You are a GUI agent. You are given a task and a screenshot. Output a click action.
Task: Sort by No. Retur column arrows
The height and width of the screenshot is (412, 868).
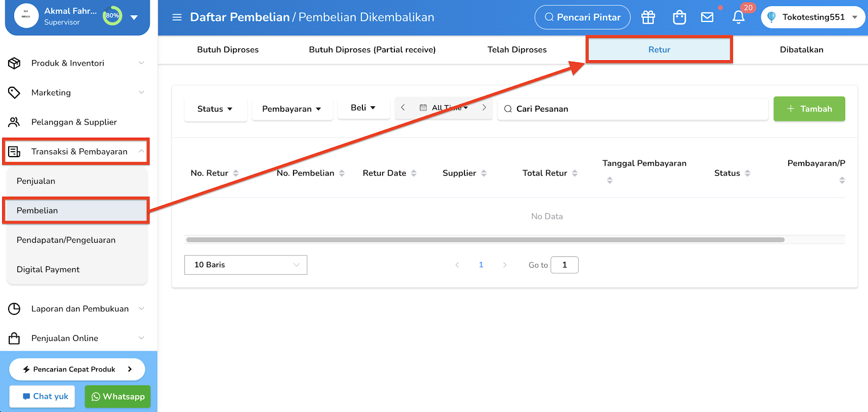236,173
